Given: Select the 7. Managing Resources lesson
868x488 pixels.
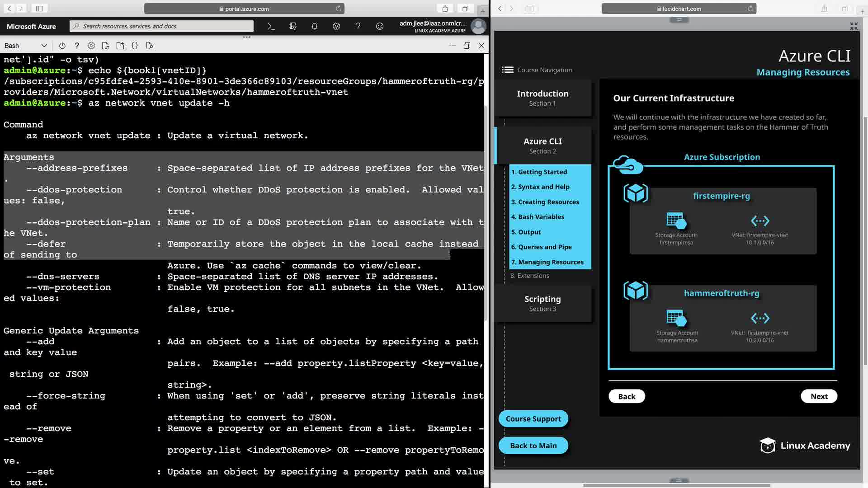Looking at the screenshot, I should tap(547, 262).
